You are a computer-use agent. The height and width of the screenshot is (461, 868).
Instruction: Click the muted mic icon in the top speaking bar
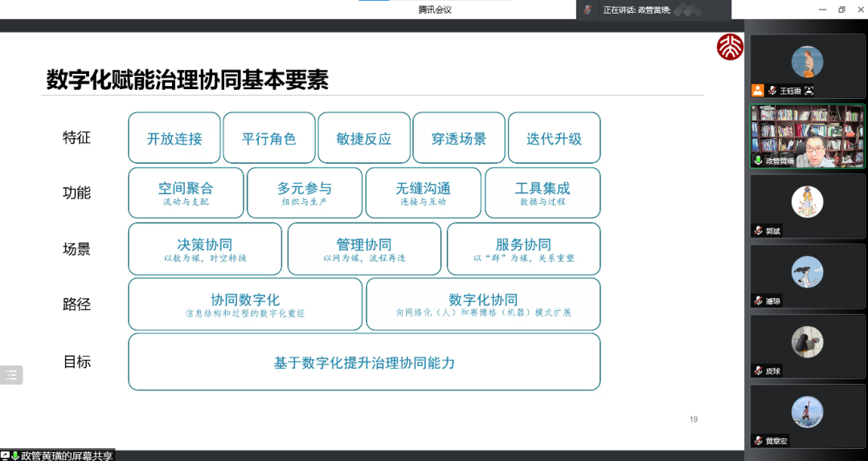point(588,10)
